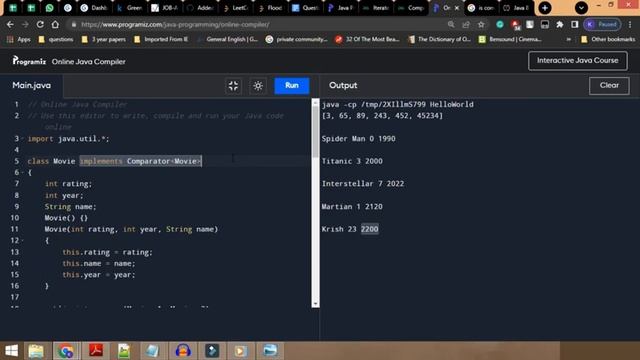The height and width of the screenshot is (360, 640).
Task: Open the notepad-style taskbar icon
Action: [152, 351]
